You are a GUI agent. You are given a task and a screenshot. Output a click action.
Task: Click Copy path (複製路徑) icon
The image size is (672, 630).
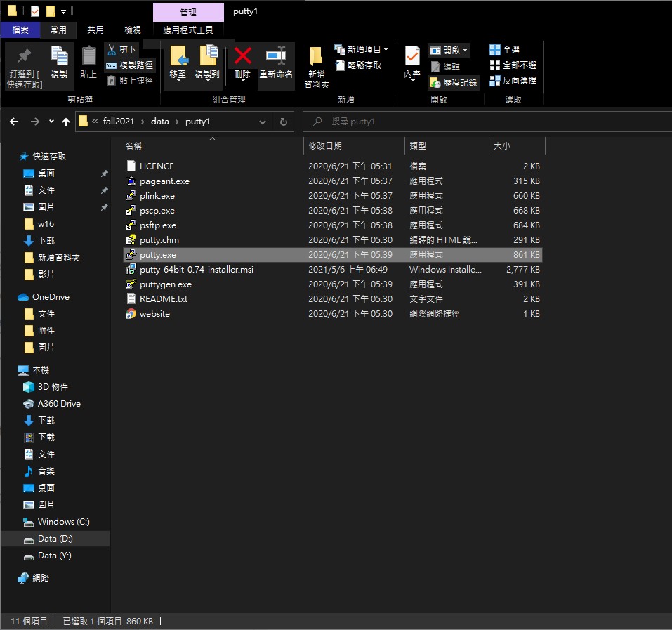point(112,65)
